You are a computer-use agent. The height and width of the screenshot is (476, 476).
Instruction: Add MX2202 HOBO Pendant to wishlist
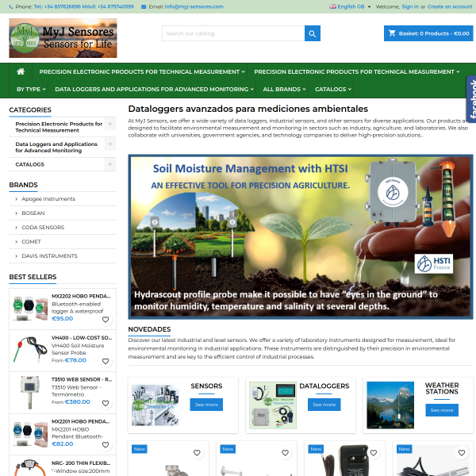tap(106, 320)
